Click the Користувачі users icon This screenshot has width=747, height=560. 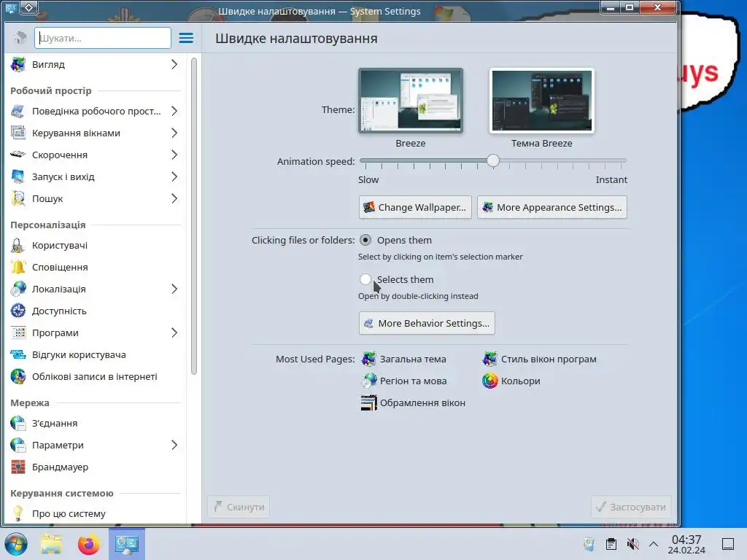(18, 245)
